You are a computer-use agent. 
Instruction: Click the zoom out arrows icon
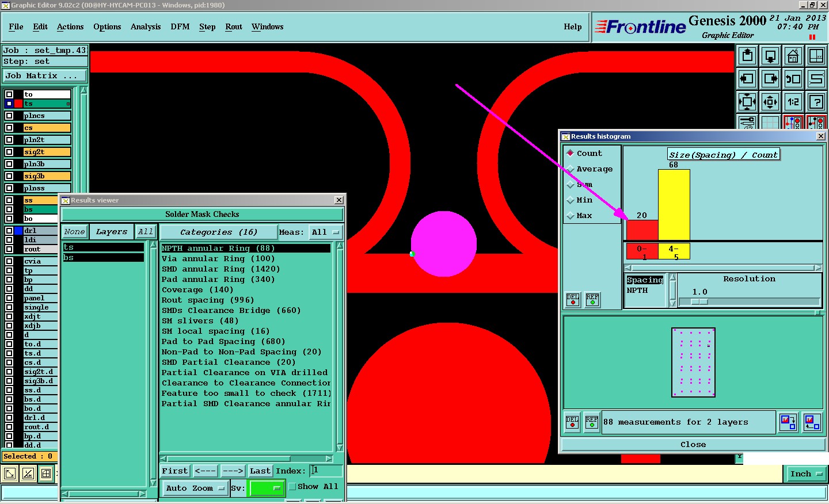(770, 102)
